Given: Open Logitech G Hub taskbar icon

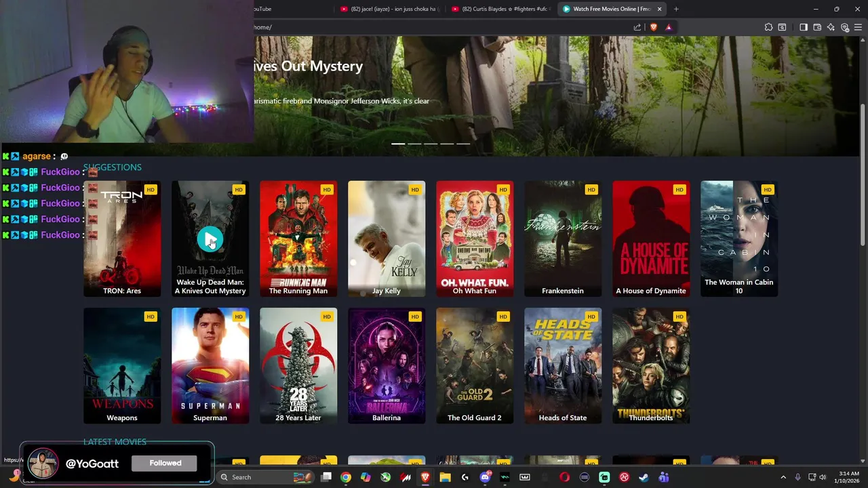Looking at the screenshot, I should 465,477.
